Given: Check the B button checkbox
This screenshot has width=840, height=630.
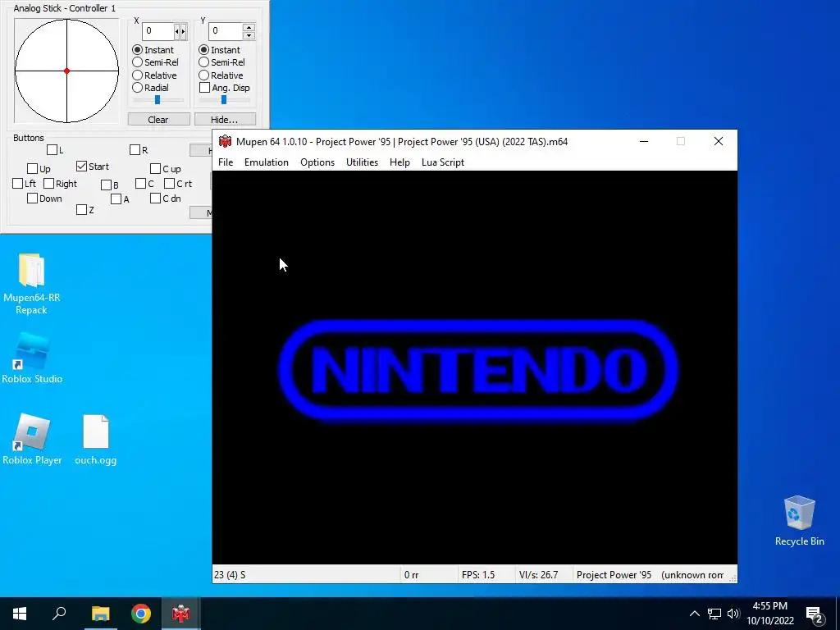Looking at the screenshot, I should pos(106,185).
